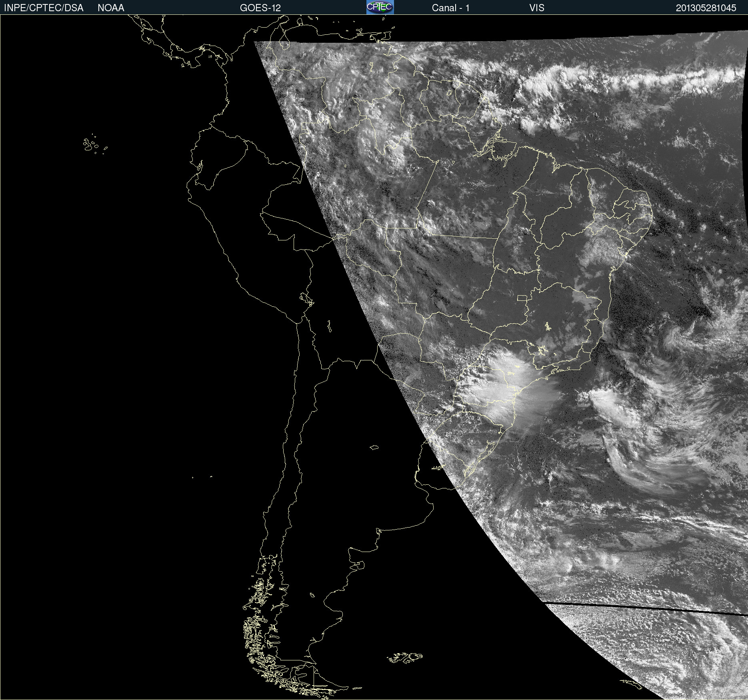Screen dimensions: 748x700
Task: Select the NOAA label in header
Action: point(111,8)
